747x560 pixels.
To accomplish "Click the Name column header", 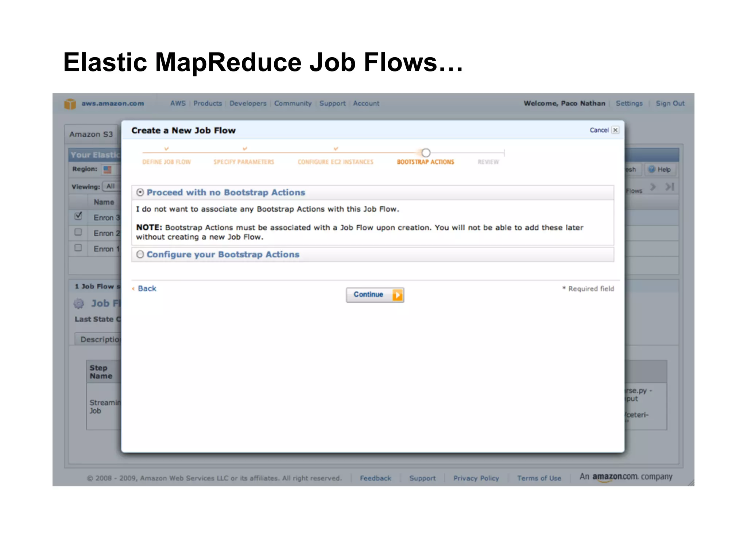I will point(104,202).
